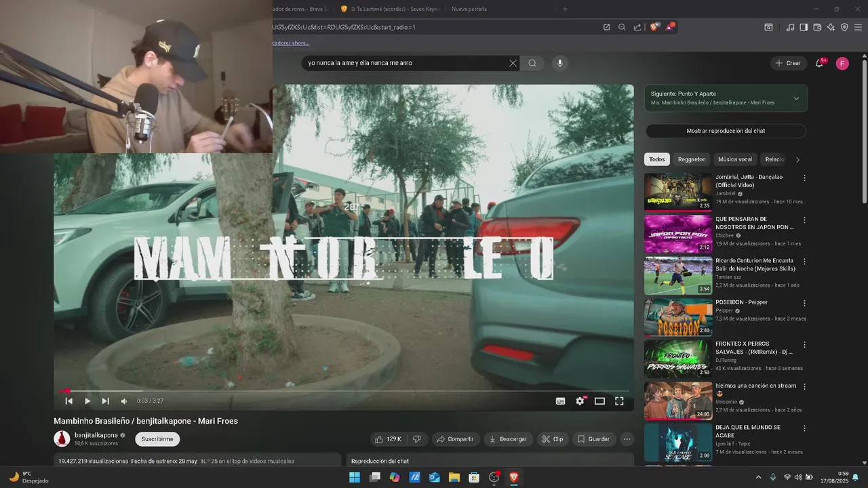The width and height of the screenshot is (868, 488).
Task: Select the Reggaeton filter chip
Action: (x=692, y=159)
